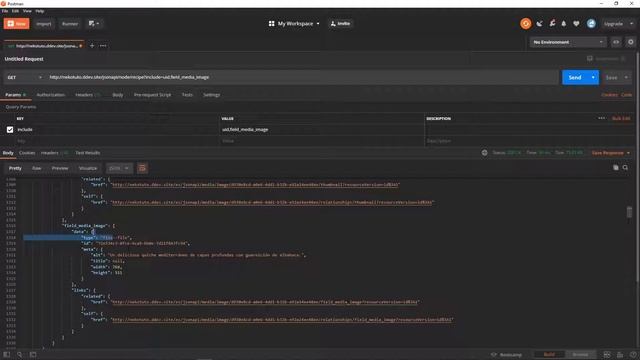Click the Bootcamp link in status bar
This screenshot has height=360, width=640.
coord(507,355)
